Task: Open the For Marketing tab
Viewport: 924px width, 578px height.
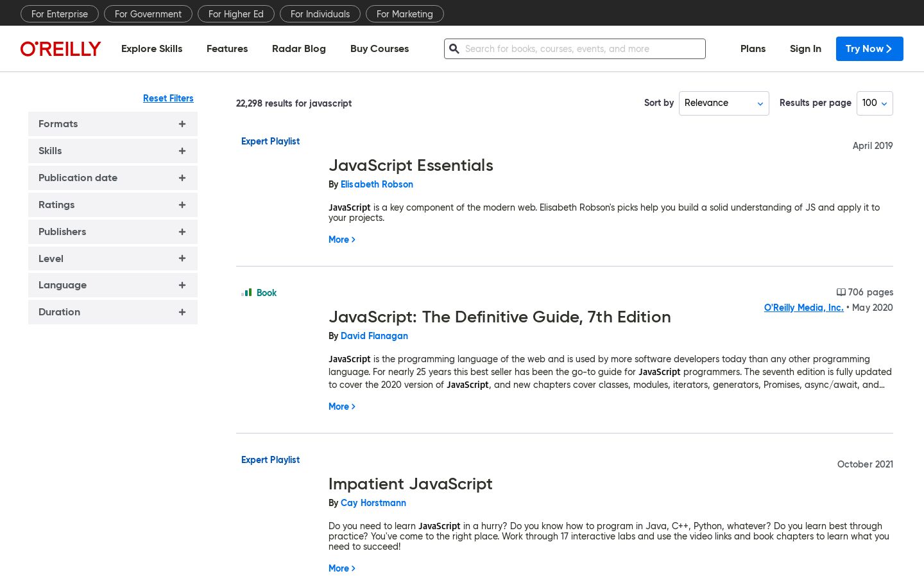Action: (x=405, y=13)
